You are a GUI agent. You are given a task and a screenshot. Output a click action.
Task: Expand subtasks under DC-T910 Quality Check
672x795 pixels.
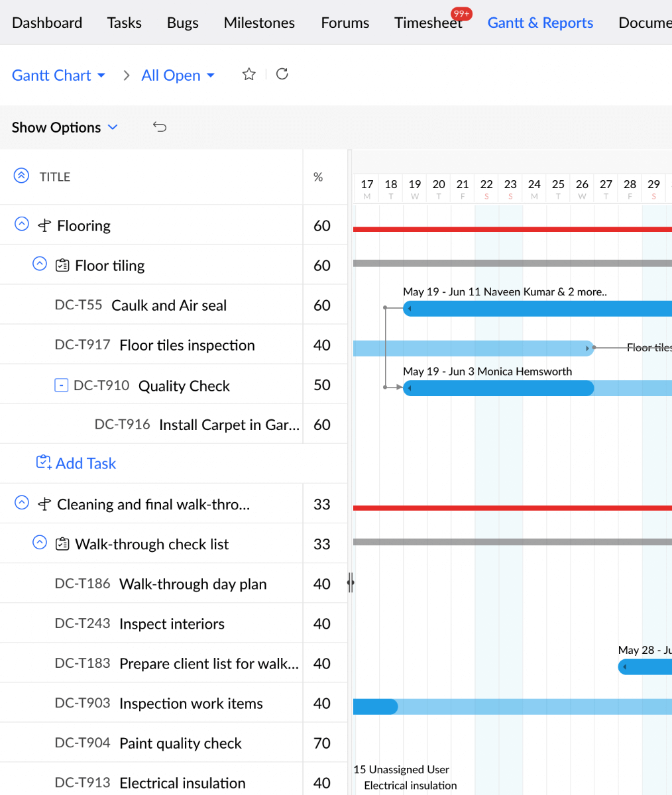pyautogui.click(x=60, y=385)
